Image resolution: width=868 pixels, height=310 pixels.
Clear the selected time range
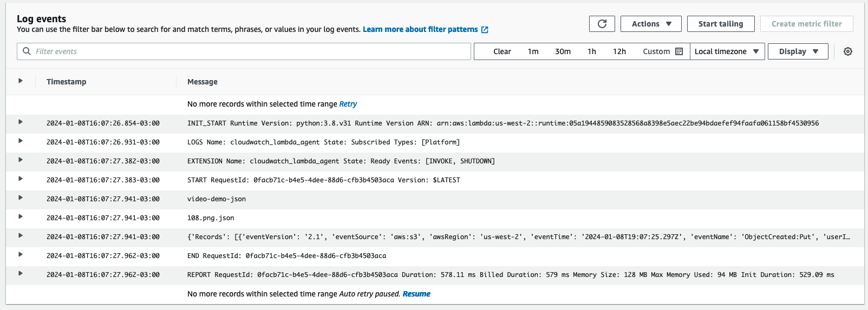tap(502, 51)
